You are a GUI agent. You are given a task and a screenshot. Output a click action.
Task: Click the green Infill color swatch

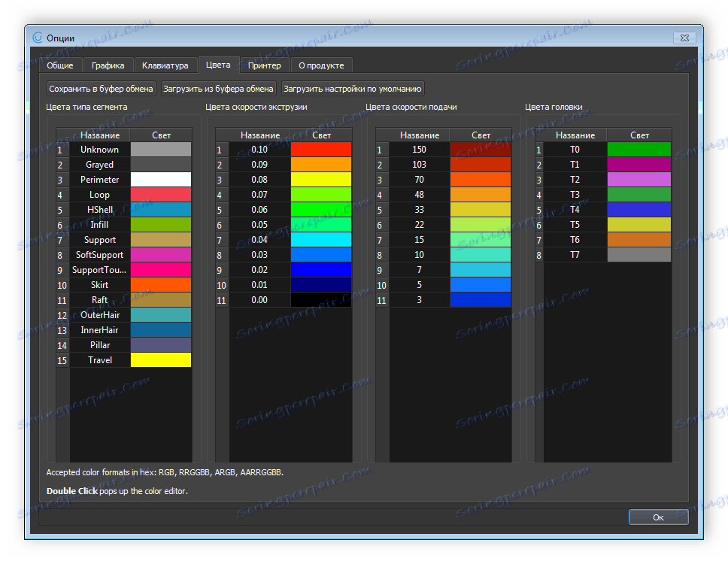[x=160, y=225]
